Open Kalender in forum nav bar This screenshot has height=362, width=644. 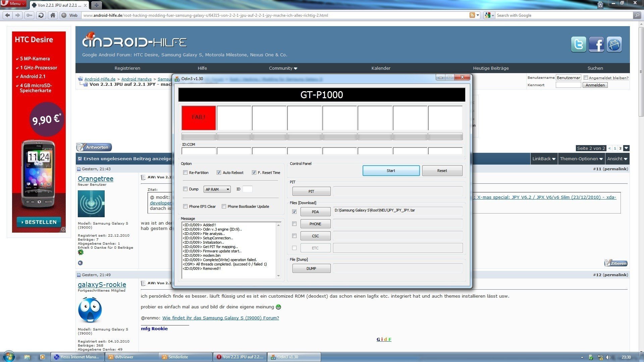coord(381,68)
